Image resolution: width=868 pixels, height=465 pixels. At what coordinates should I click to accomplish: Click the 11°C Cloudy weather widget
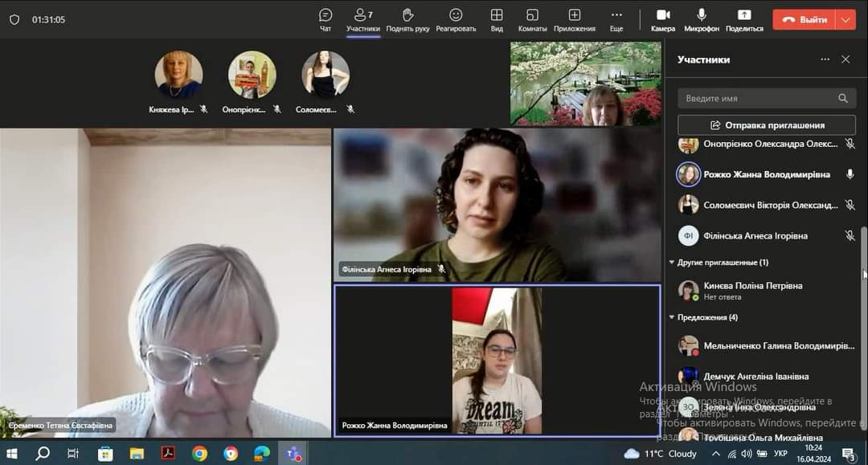click(660, 454)
